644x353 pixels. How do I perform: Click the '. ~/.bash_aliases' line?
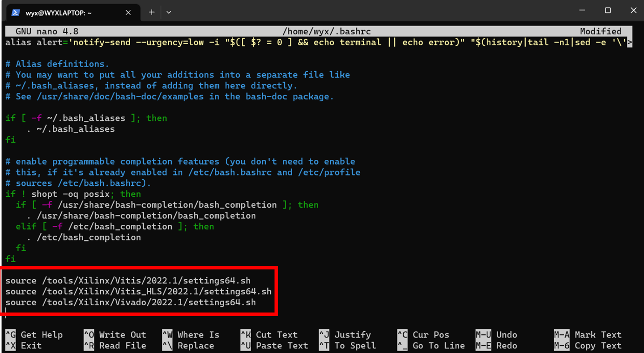tap(71, 129)
